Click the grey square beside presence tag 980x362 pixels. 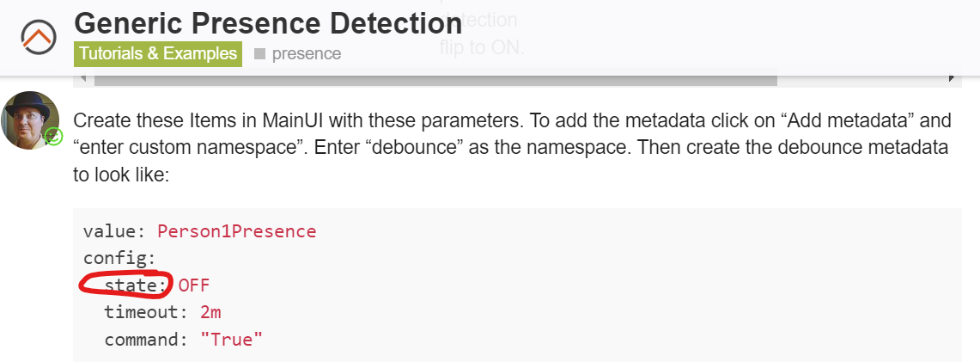pyautogui.click(x=259, y=53)
